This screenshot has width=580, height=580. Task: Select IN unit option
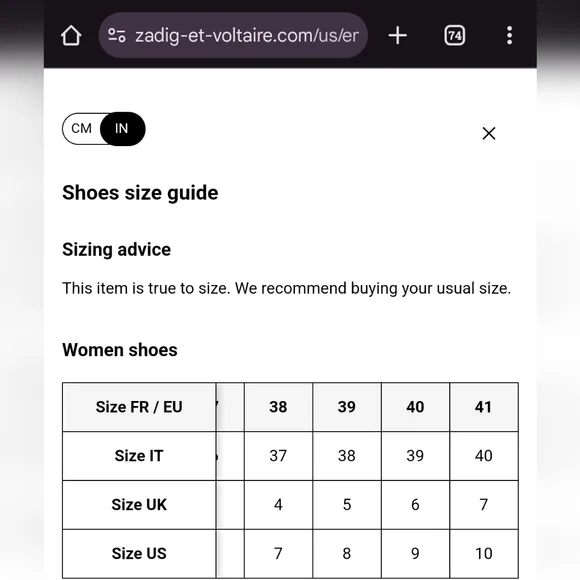[x=122, y=128]
